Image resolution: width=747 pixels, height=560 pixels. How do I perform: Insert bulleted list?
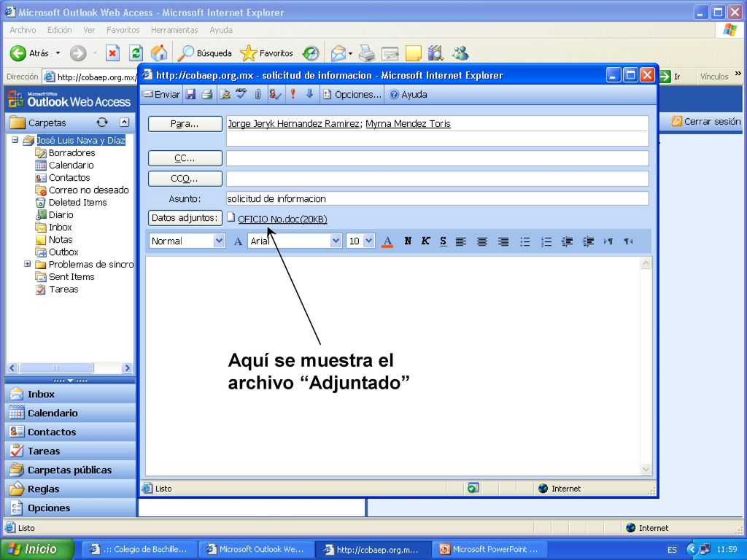[x=525, y=241]
